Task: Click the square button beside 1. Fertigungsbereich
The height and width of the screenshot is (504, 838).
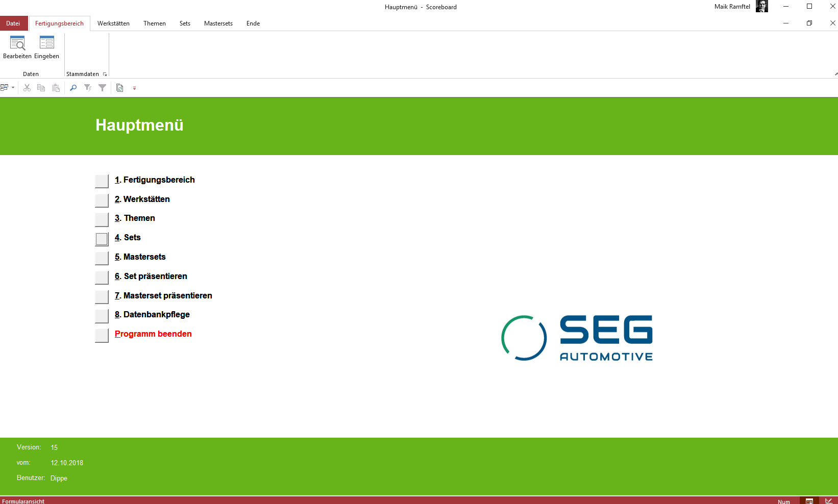Action: [x=102, y=181]
